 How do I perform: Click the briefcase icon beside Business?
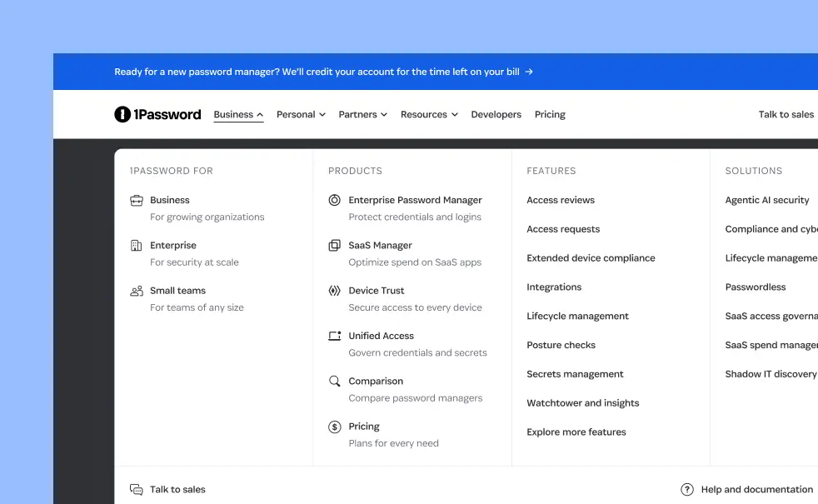point(136,200)
